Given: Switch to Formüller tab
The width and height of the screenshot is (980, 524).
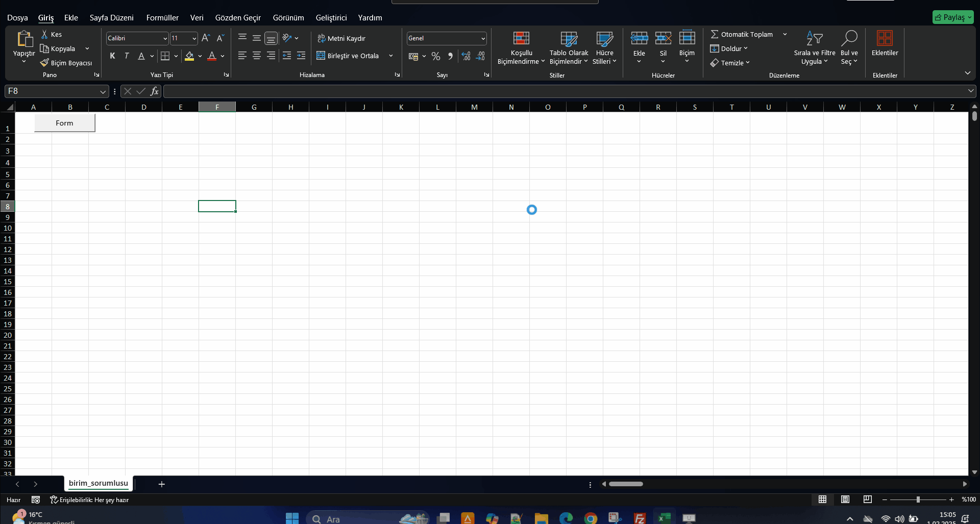Looking at the screenshot, I should coord(162,17).
